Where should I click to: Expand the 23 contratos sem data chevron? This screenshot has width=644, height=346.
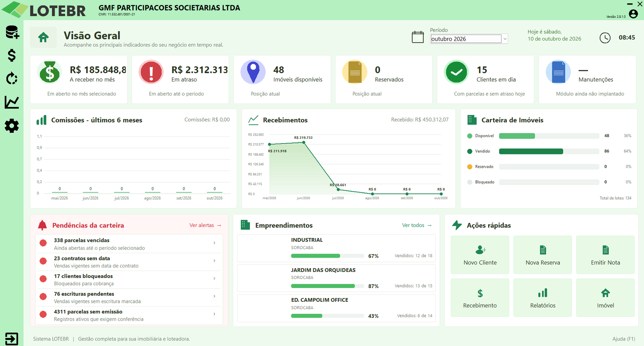coord(214,261)
